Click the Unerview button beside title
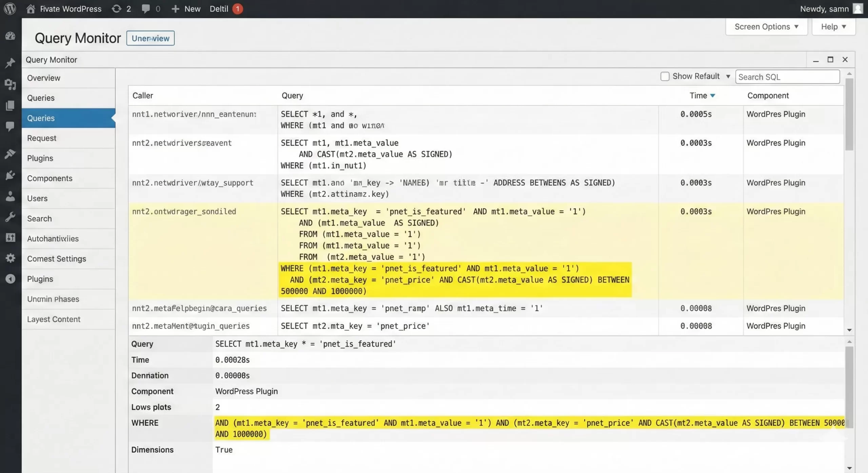Image resolution: width=868 pixels, height=473 pixels. 150,38
